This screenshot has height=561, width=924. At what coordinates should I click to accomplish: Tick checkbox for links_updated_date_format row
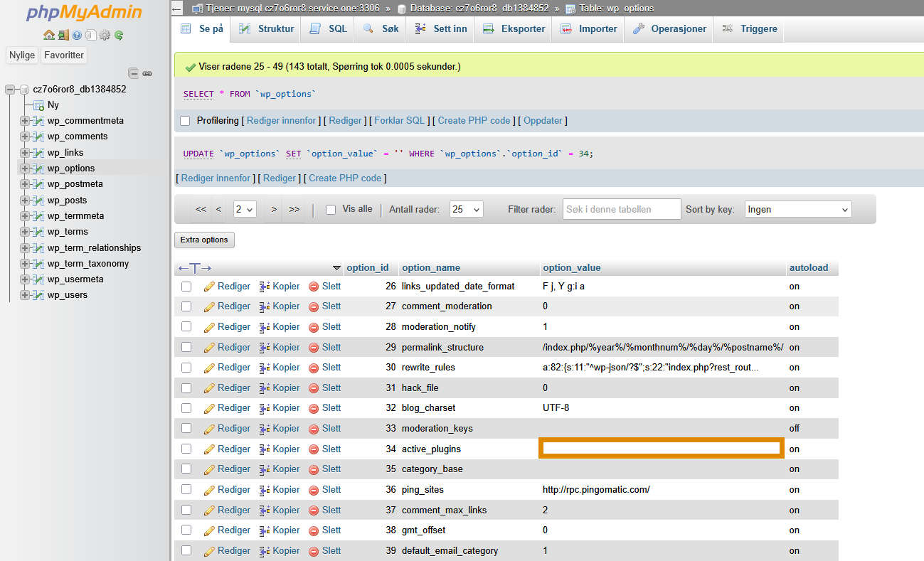tap(186, 287)
